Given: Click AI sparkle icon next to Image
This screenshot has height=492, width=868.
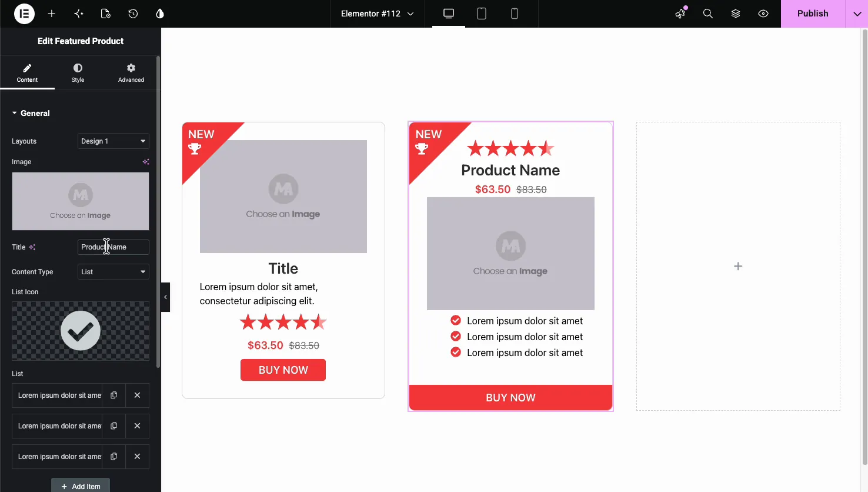Looking at the screenshot, I should 146,162.
